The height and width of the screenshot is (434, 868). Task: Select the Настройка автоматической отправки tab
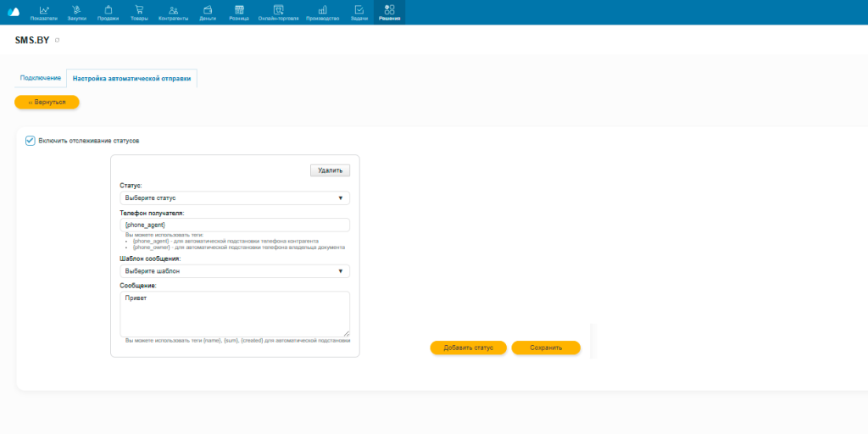(x=131, y=79)
